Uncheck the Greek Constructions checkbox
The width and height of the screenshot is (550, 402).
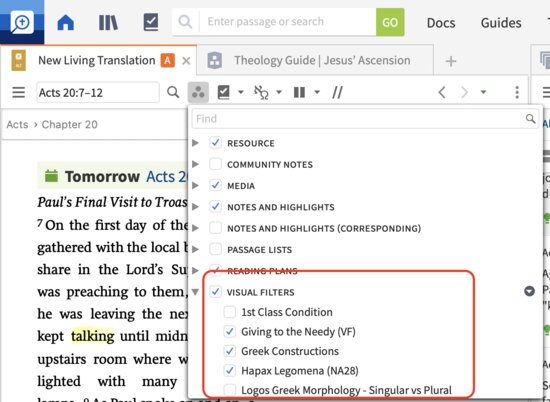[230, 351]
